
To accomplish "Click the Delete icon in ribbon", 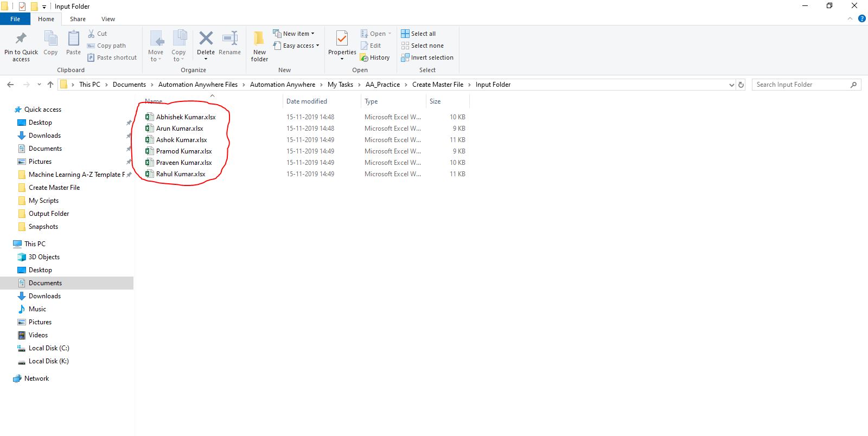I will point(206,38).
